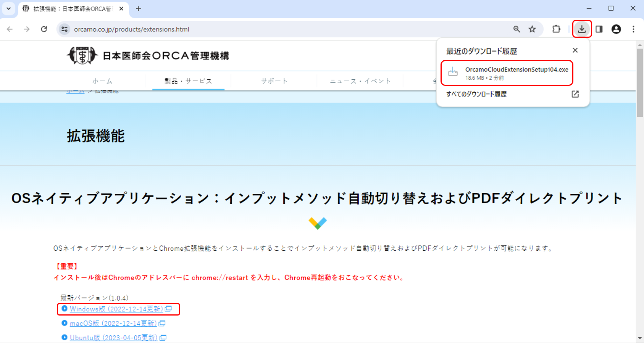Viewport: 644px width, 343px height.
Task: Open the サポート navigation menu
Action: (274, 81)
